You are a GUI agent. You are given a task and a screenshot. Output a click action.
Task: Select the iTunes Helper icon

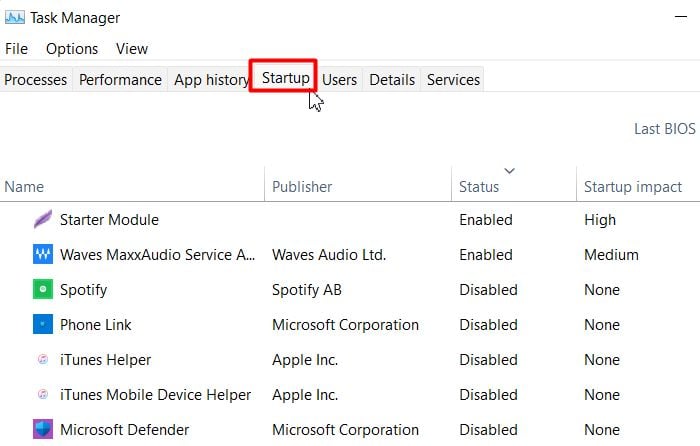point(43,359)
